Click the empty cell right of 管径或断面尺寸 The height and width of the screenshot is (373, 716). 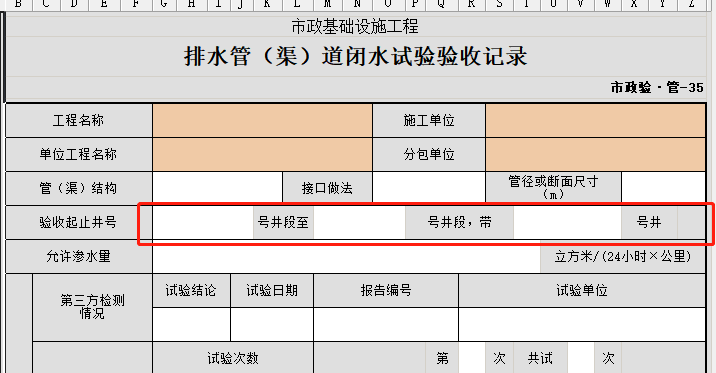coord(663,188)
